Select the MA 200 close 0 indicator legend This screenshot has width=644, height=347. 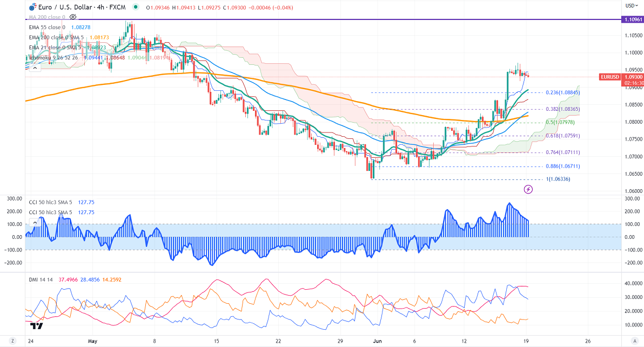click(x=47, y=17)
